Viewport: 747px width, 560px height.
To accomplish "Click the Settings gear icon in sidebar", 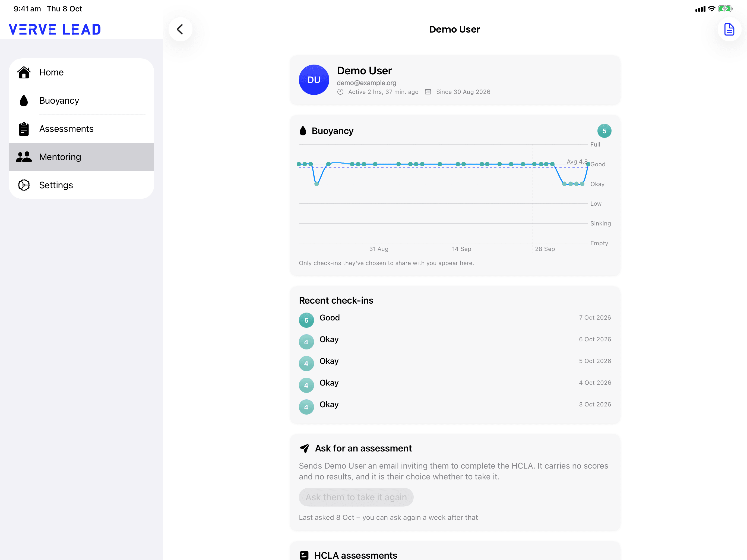I will [x=24, y=185].
